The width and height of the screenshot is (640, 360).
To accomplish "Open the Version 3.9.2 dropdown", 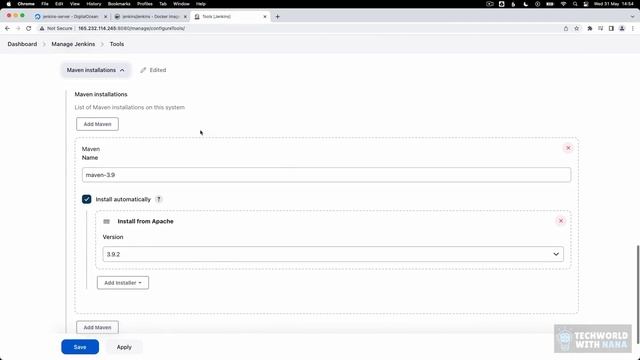I will point(333,254).
